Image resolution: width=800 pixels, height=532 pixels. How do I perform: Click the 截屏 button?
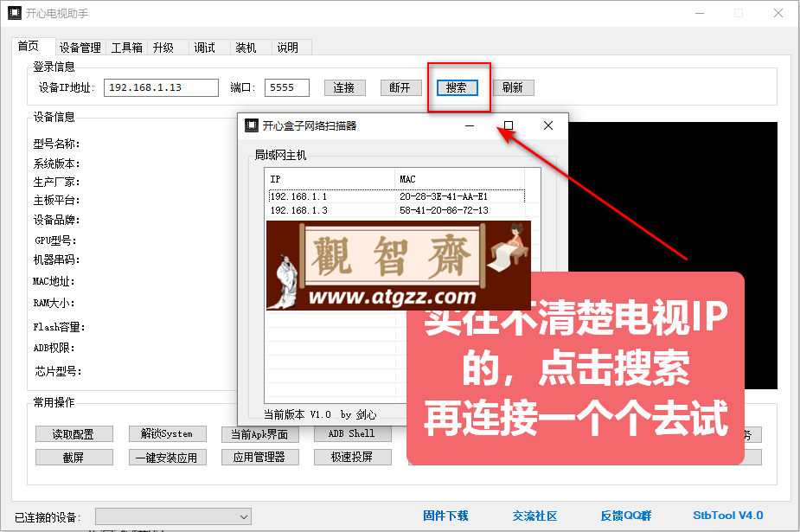click(x=74, y=457)
